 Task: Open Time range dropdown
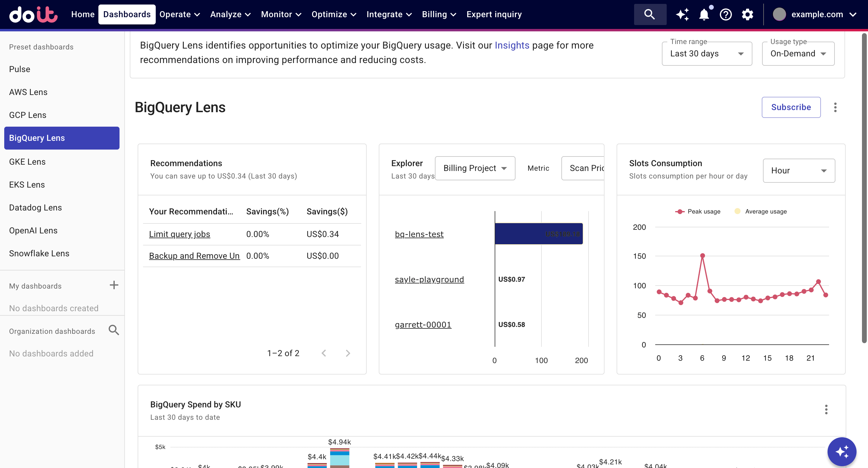[707, 54]
